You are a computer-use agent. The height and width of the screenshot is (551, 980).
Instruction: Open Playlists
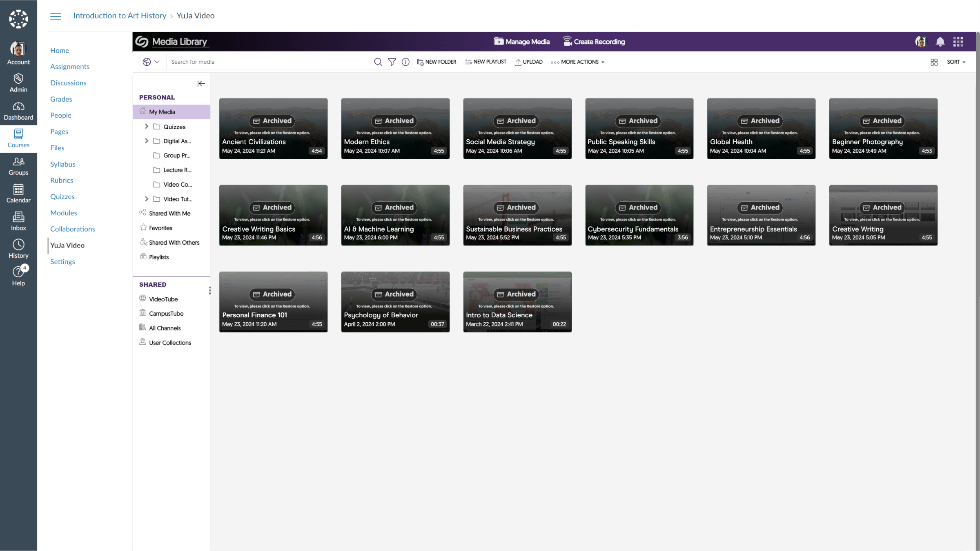pos(154,257)
